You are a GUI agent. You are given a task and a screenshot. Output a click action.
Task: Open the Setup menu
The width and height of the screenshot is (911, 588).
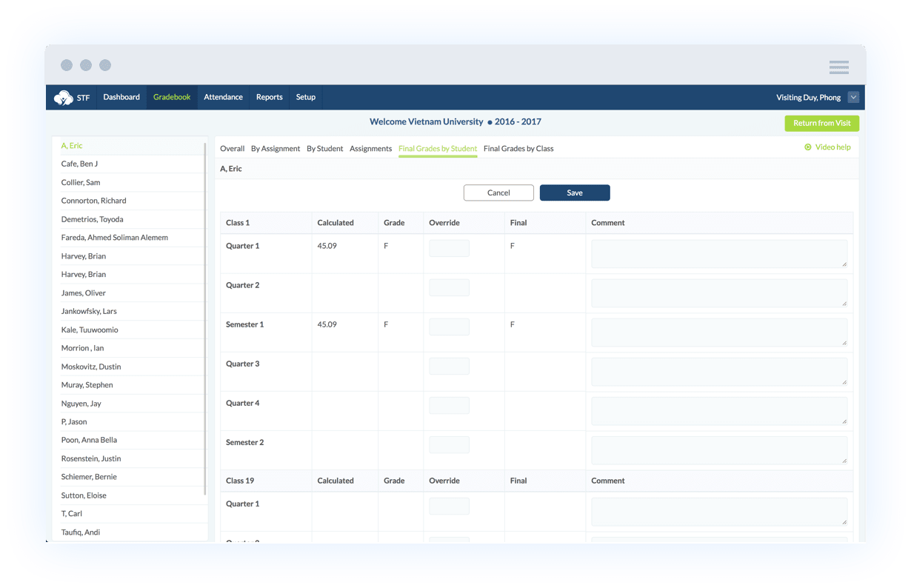pos(305,97)
